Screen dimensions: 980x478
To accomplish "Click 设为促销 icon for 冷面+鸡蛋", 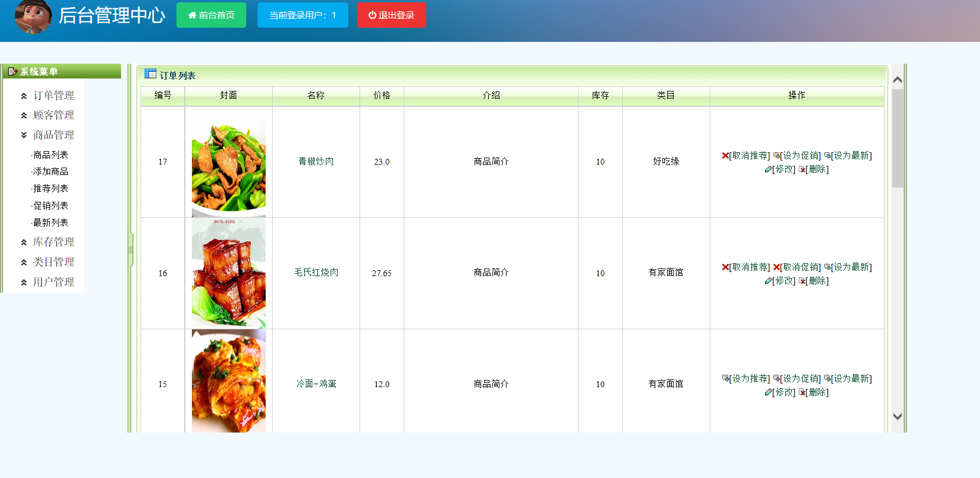I will (776, 379).
